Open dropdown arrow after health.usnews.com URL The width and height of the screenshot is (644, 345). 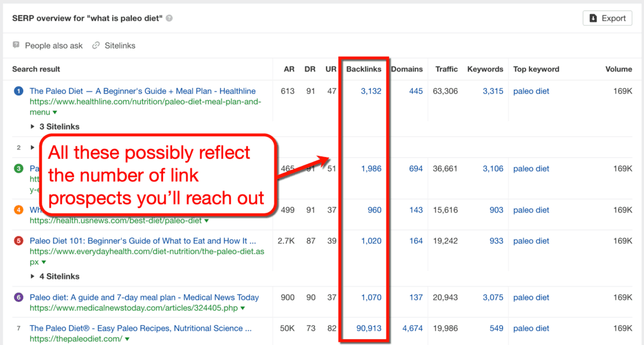[207, 221]
